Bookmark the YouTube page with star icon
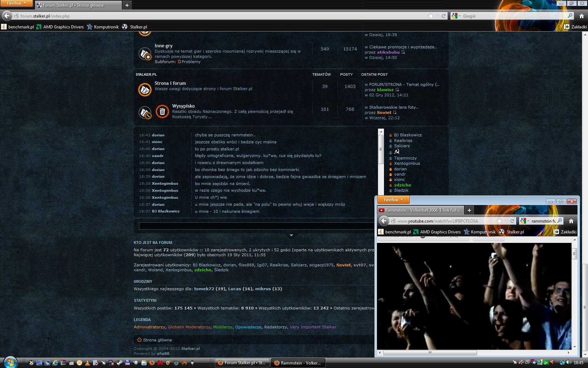This screenshot has width=588, height=368. coord(499,221)
